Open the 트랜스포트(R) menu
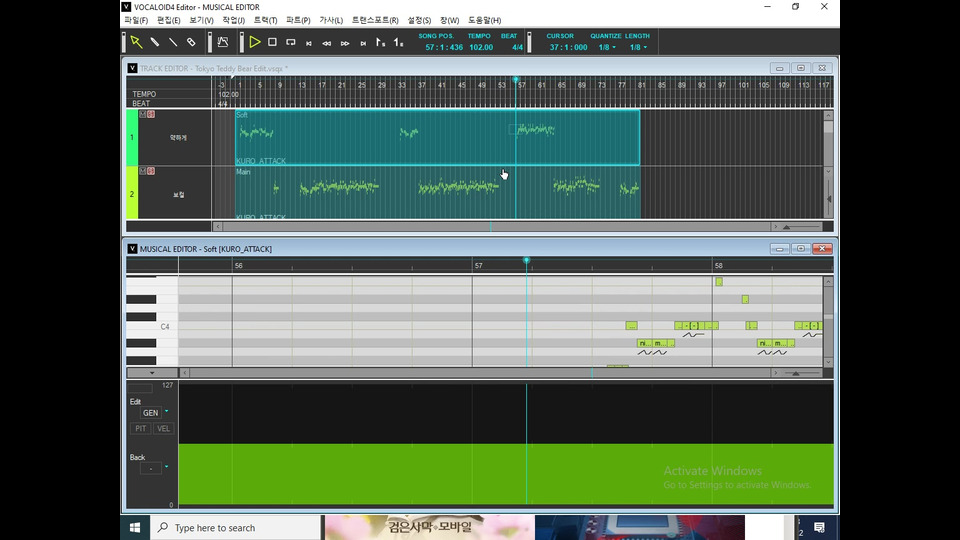The image size is (960, 540). (375, 20)
